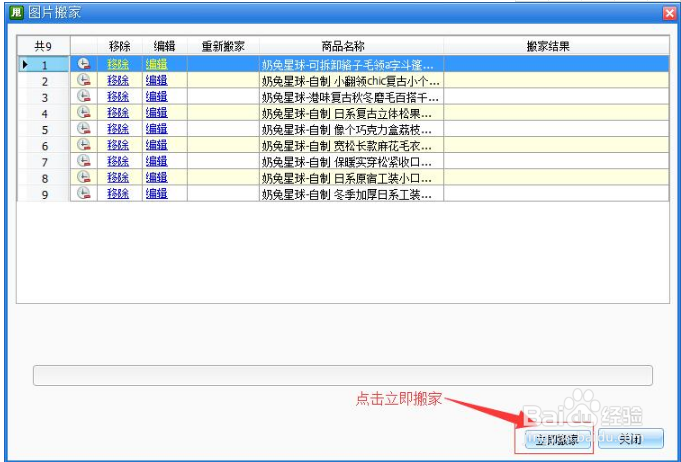Select row number 8 header
The height and width of the screenshot is (462, 681).
[x=43, y=177]
